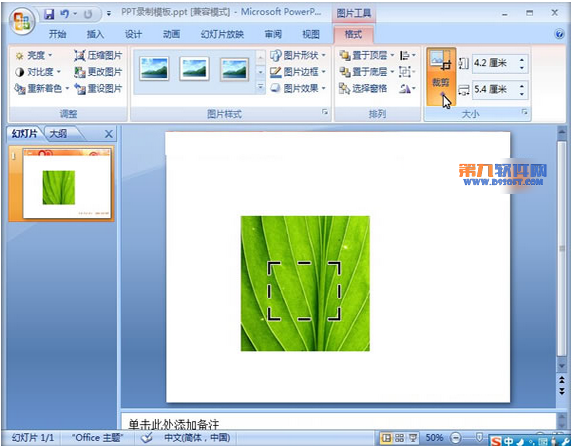Open the Office button menu
Image resolution: width=571 pixels, height=446 pixels.
pos(21,21)
